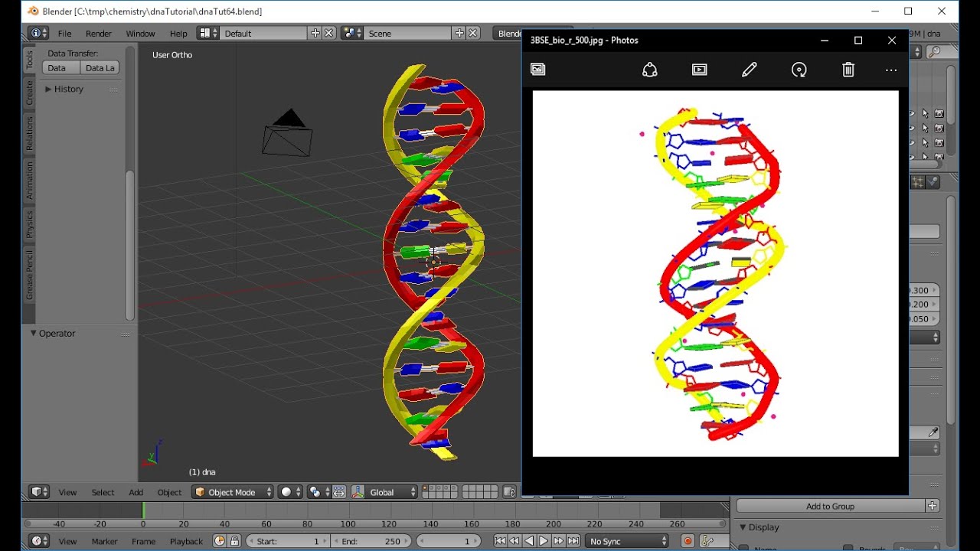The image size is (980, 551).
Task: Delete the photo with trash icon
Action: click(848, 70)
